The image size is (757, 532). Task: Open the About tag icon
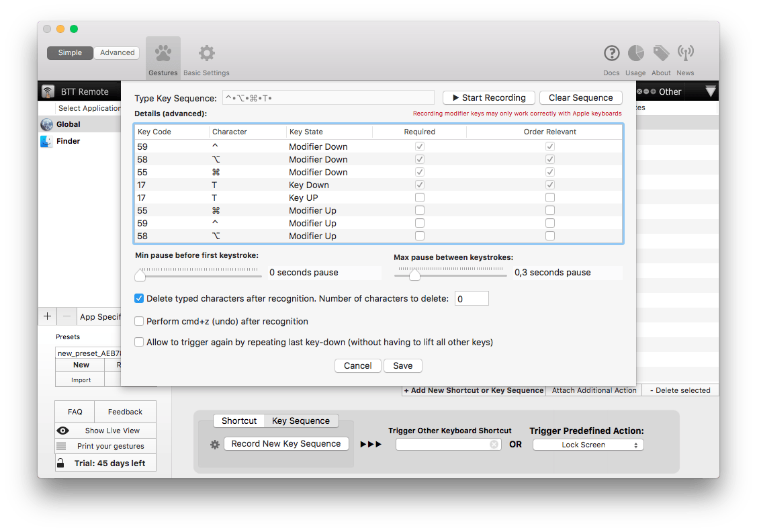pos(661,53)
